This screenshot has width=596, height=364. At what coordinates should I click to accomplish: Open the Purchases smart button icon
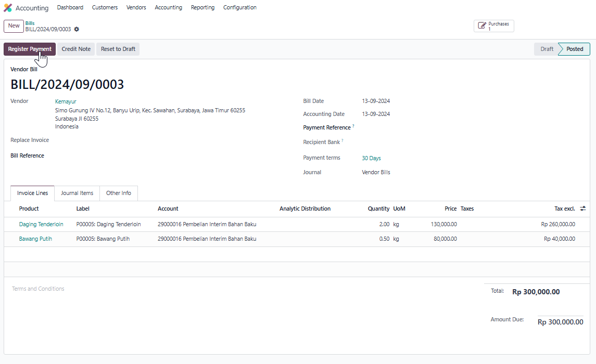[x=482, y=26]
